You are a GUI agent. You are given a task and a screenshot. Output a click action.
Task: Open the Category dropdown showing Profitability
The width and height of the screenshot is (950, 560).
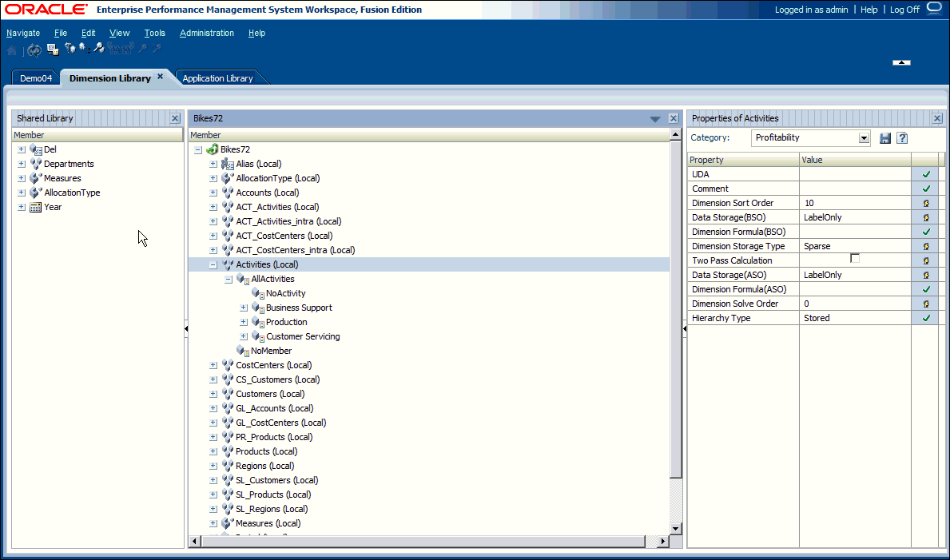tap(864, 138)
